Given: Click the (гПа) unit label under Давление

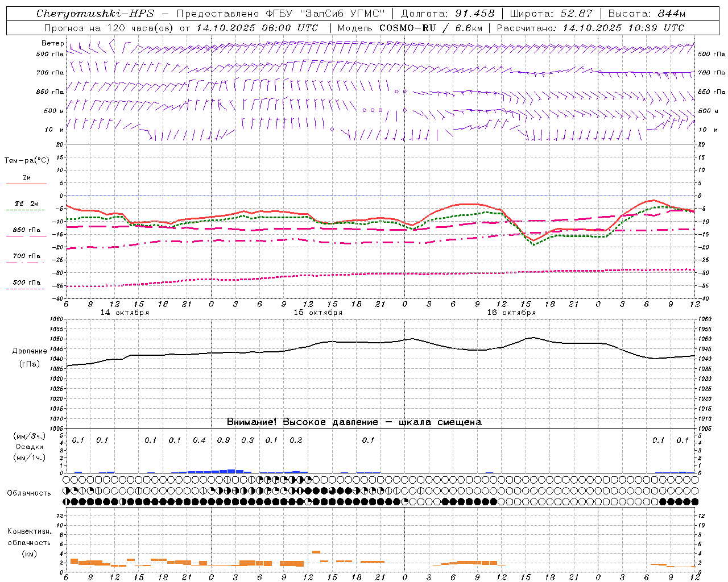Looking at the screenshot, I should click(x=30, y=364).
